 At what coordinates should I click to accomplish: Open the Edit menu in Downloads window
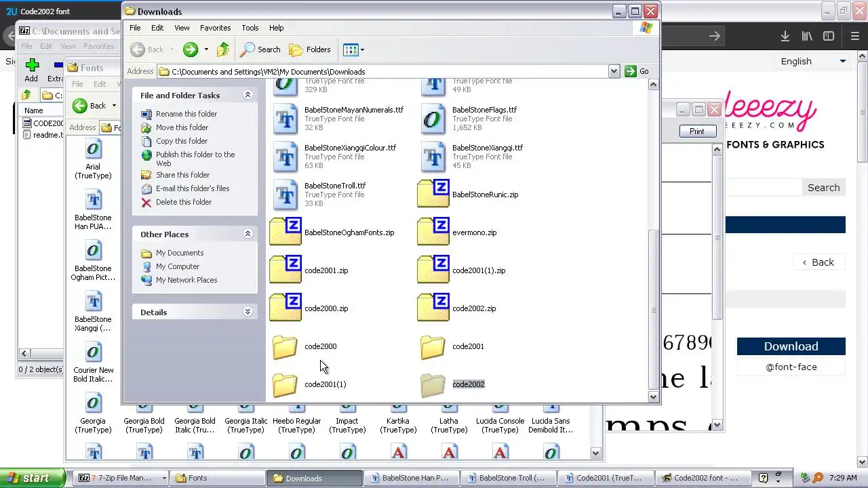tap(157, 28)
